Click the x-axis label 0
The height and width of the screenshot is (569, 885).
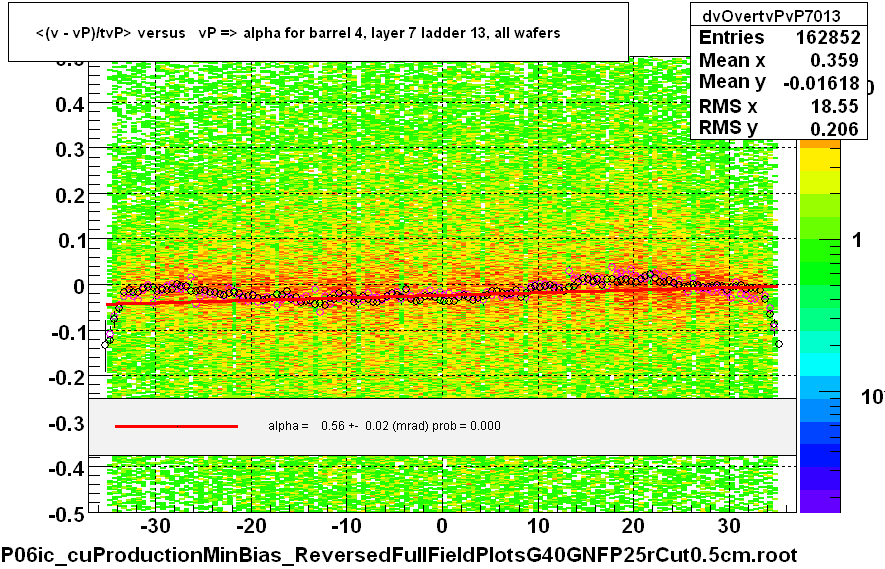click(442, 526)
